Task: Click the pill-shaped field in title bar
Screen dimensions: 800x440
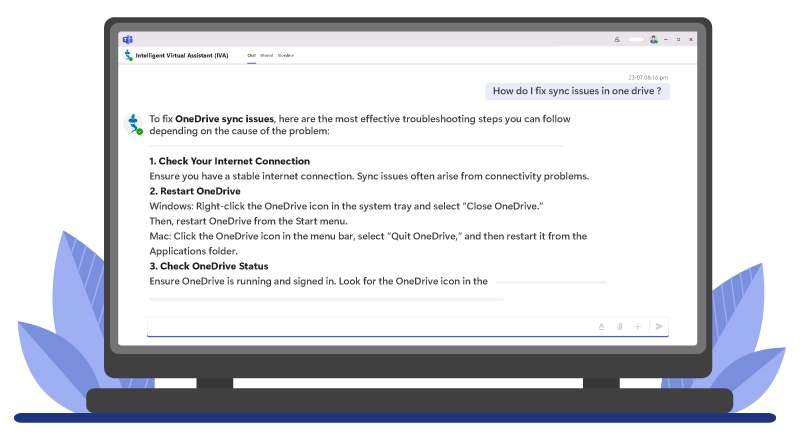Action: point(635,39)
